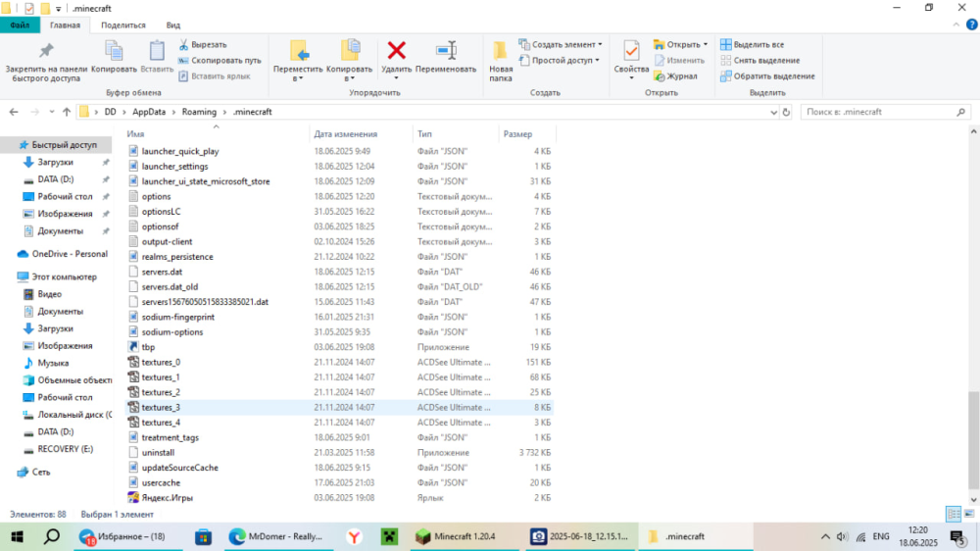Open recent locations dropdown arrow
The image size is (980, 551).
pos(51,112)
